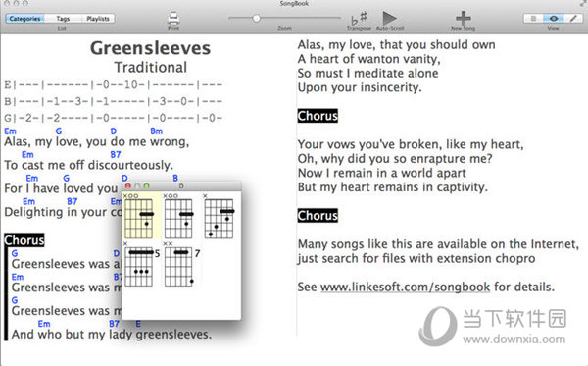Viewport: 588px width, 366px height.
Task: Click line 'Upon your insincerity.'
Action: (360, 87)
